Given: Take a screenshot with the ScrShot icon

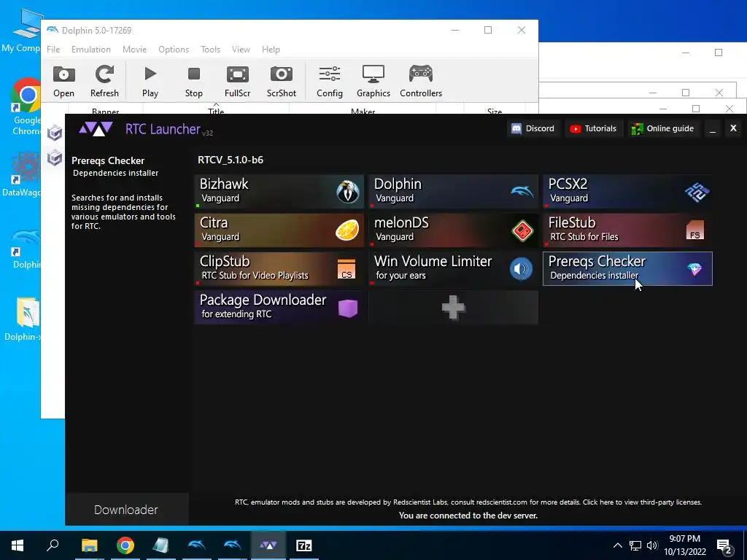Looking at the screenshot, I should pos(281,81).
